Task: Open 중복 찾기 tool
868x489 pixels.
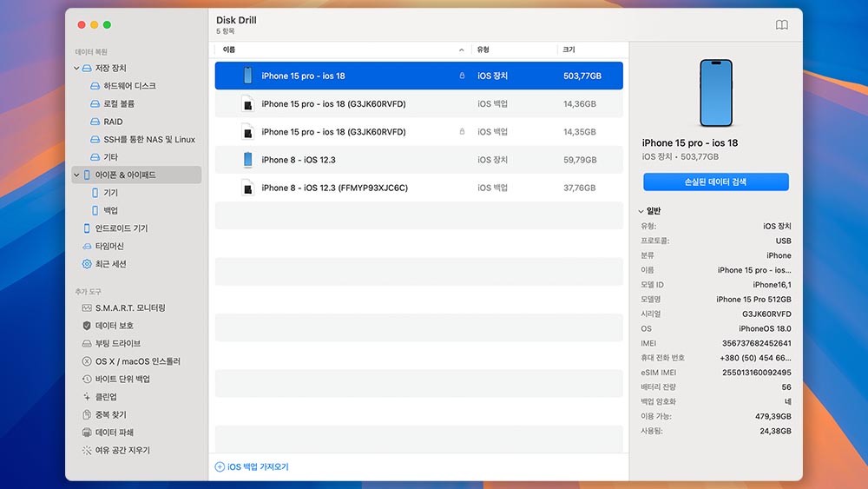Action: tap(110, 415)
